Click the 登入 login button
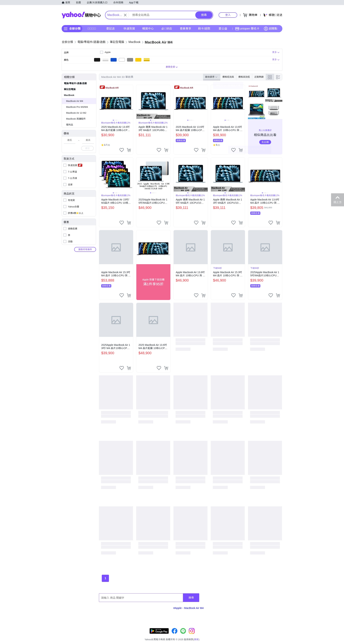 click(228, 15)
